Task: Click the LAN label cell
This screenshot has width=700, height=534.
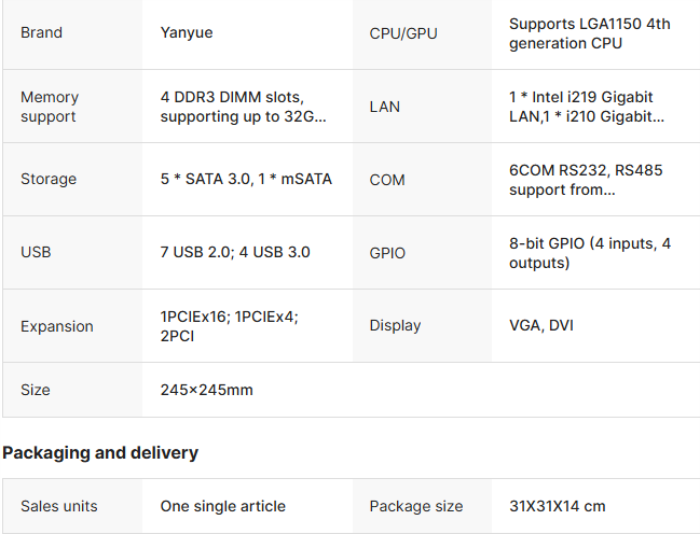Action: (385, 107)
